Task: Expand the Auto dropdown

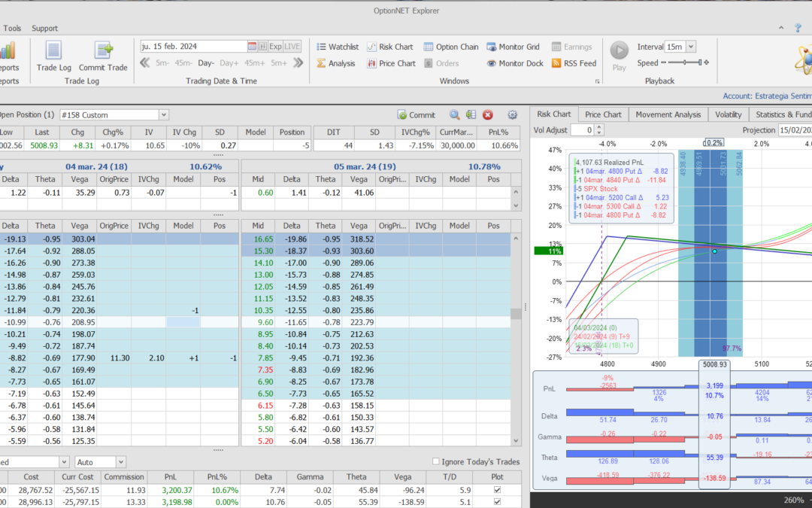Action: [121, 461]
